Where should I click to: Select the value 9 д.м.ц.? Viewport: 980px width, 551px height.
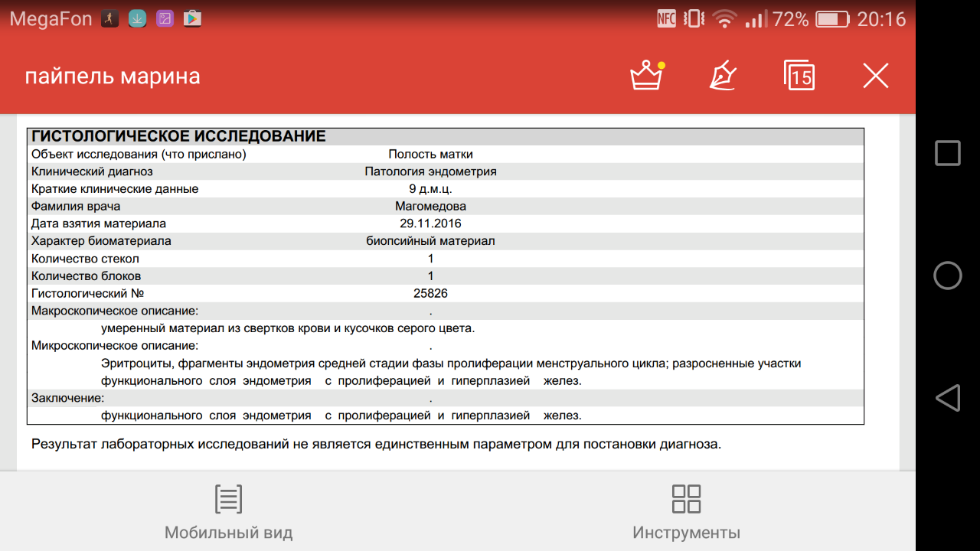click(430, 189)
